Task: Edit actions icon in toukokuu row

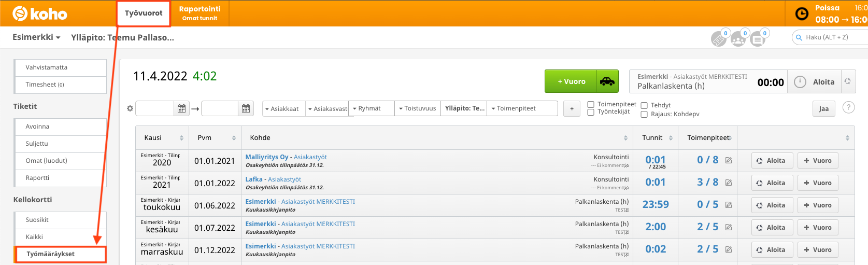Action: [x=729, y=205]
